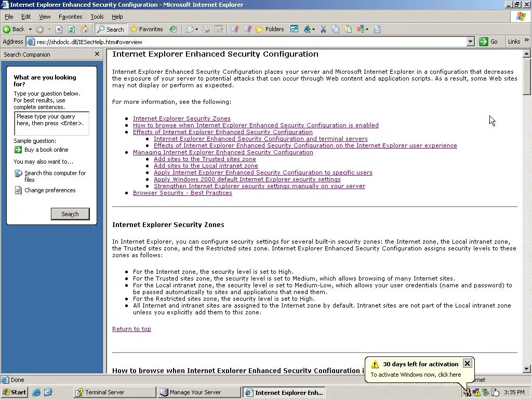Screen dimensions: 532x399
Task: Click the Paste clipboard icon
Action: (x=348, y=29)
